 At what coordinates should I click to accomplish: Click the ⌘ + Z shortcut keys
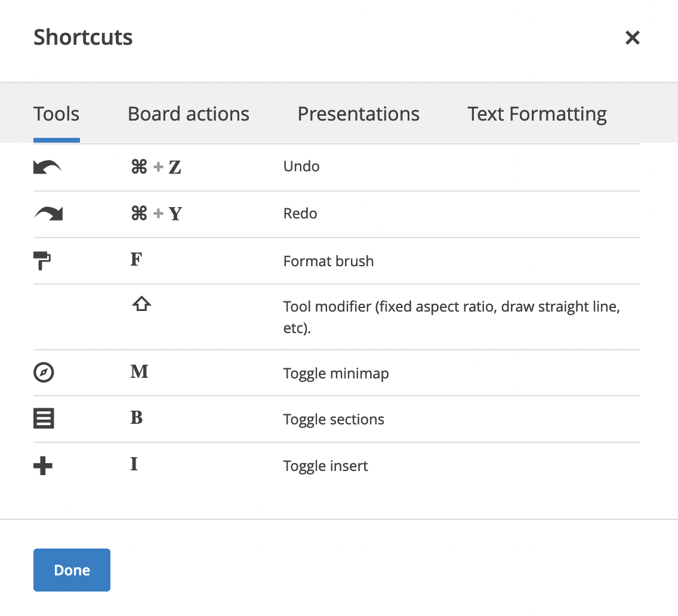[x=156, y=167]
